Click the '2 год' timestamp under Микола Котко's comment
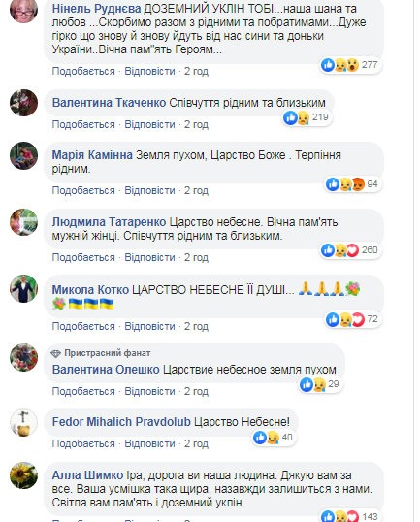This screenshot has height=522, width=420. point(196,327)
